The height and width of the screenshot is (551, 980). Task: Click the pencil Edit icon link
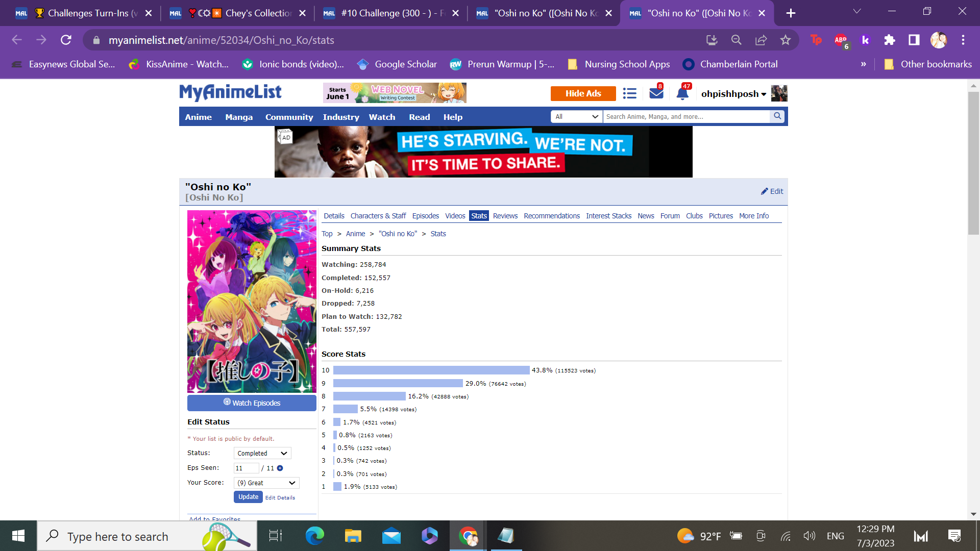coord(772,191)
